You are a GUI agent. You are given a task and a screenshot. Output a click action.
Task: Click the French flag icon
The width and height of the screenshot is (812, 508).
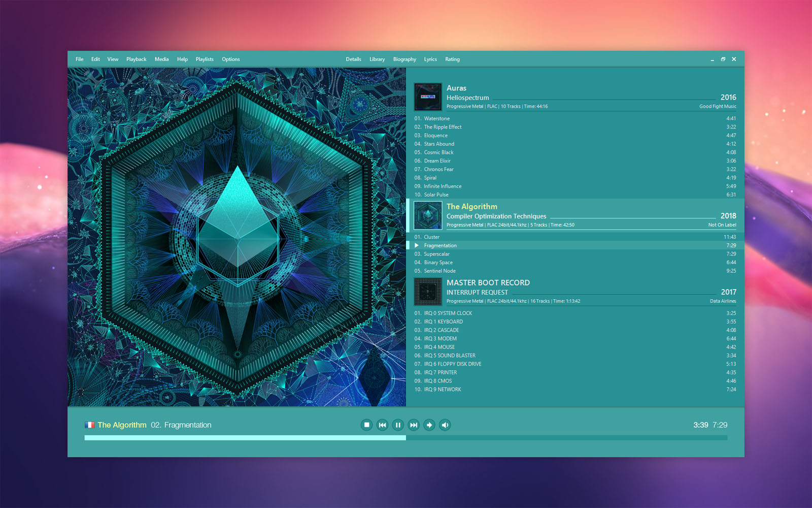coord(89,425)
